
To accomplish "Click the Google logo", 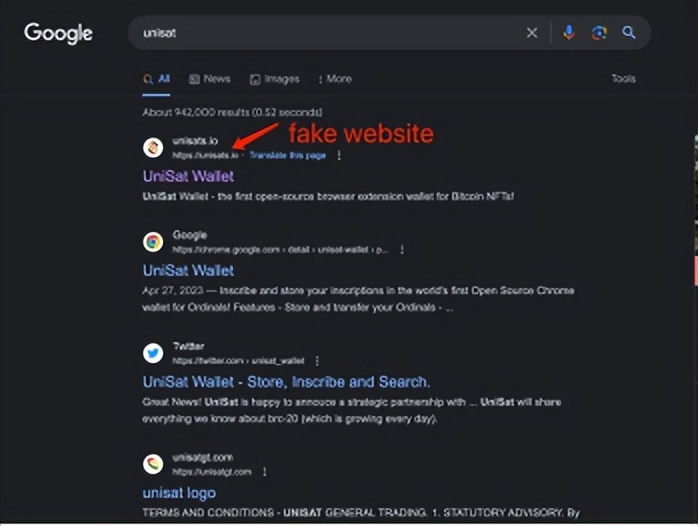I will tap(58, 33).
